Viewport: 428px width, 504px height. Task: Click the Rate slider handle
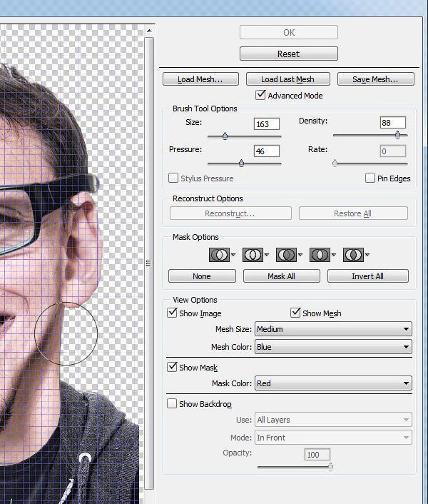[335, 163]
